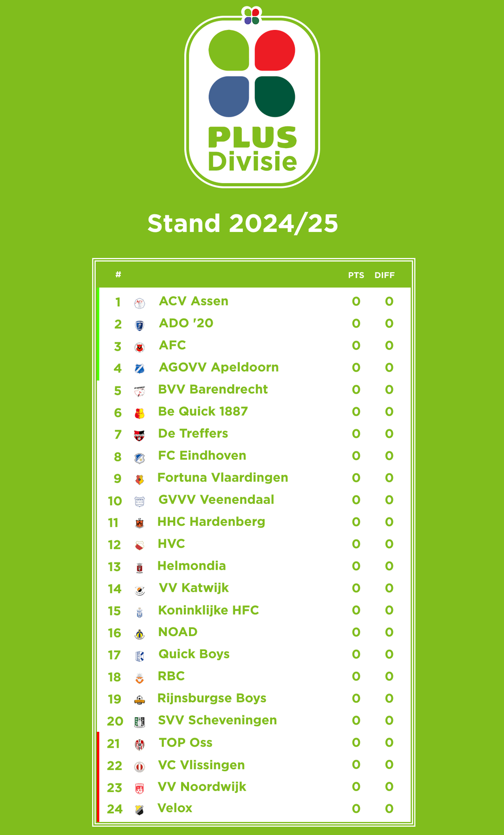Viewport: 504px width, 835px height.
Task: Click the Velox club crest
Action: click(x=140, y=810)
